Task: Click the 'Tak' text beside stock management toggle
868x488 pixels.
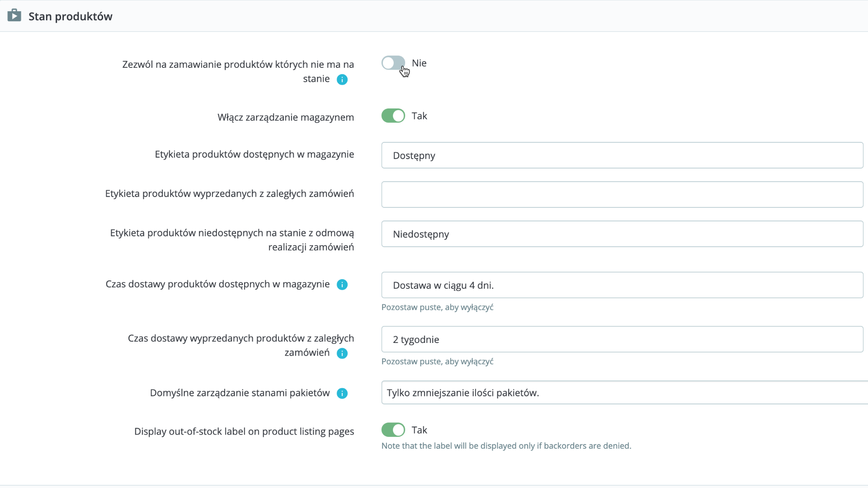Action: click(x=419, y=116)
